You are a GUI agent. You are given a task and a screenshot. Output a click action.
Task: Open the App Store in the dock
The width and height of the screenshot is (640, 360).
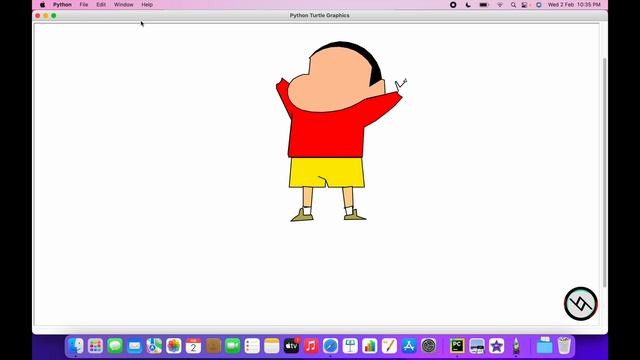pos(409,346)
